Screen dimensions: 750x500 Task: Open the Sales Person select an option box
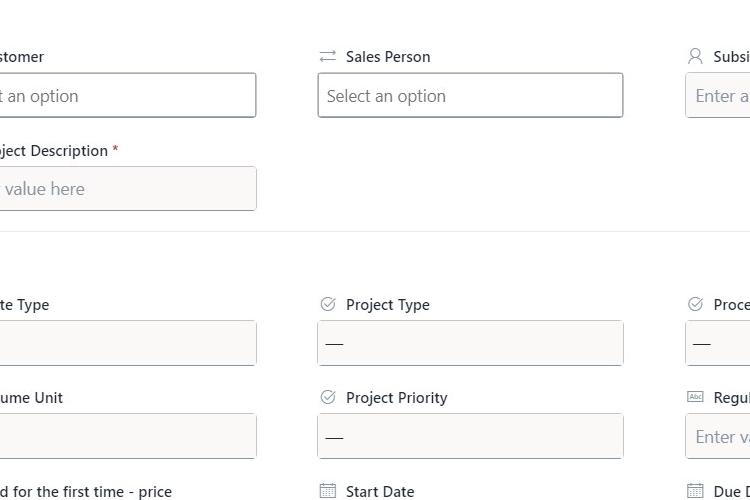click(470, 95)
